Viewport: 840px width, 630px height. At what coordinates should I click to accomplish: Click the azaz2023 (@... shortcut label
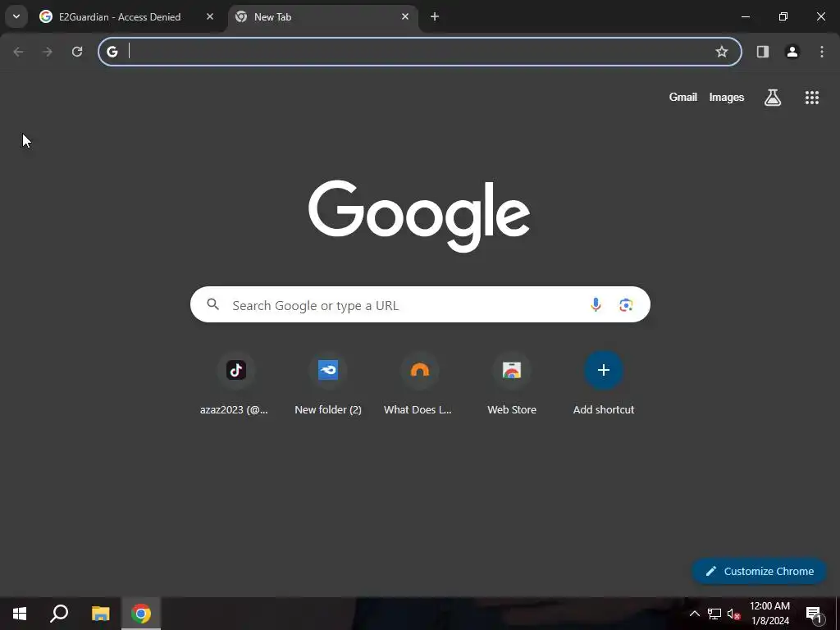234,409
